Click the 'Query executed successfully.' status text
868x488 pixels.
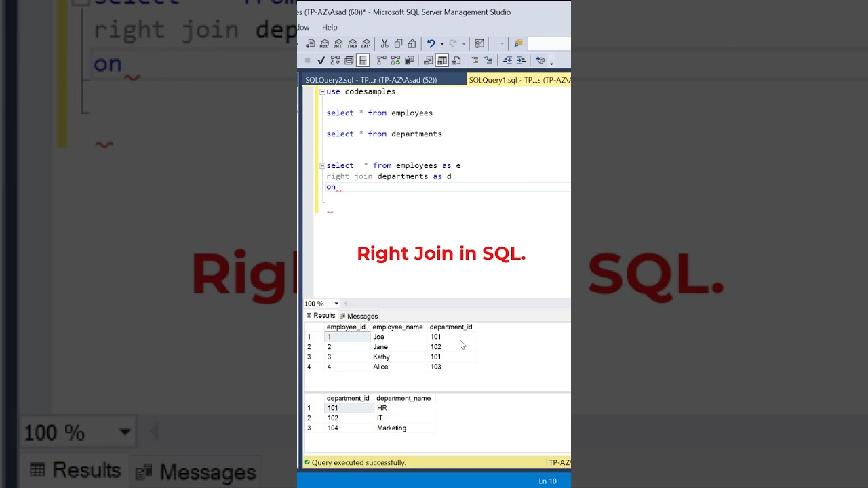tap(359, 462)
